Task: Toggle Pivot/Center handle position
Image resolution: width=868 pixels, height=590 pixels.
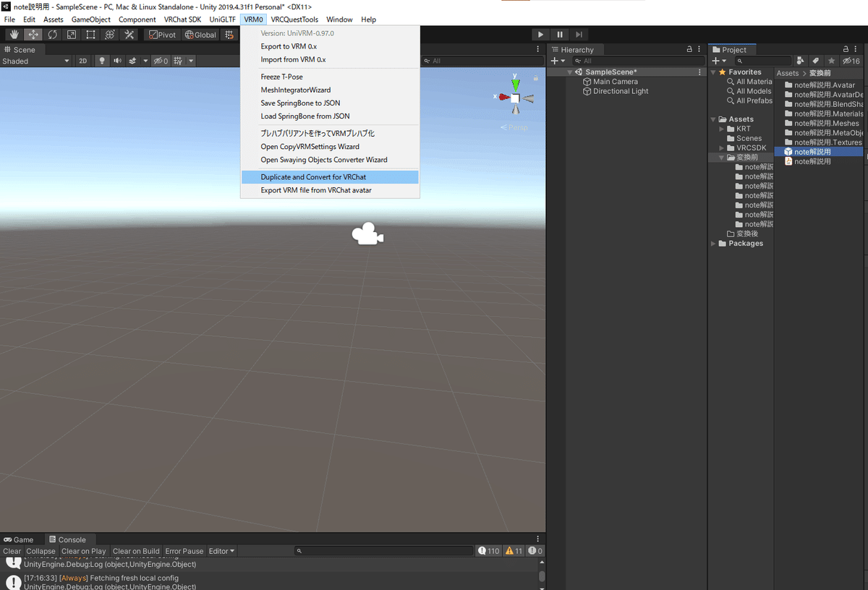Action: click(162, 35)
